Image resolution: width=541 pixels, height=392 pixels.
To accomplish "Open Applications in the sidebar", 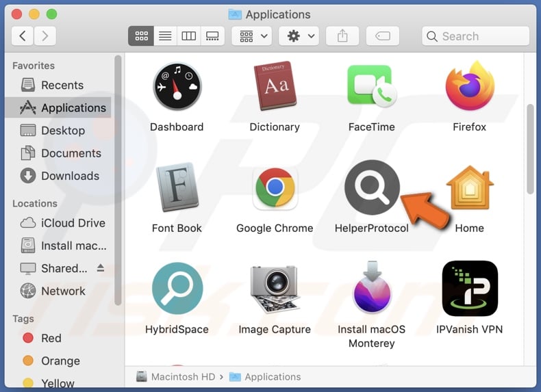I will (x=58, y=108).
